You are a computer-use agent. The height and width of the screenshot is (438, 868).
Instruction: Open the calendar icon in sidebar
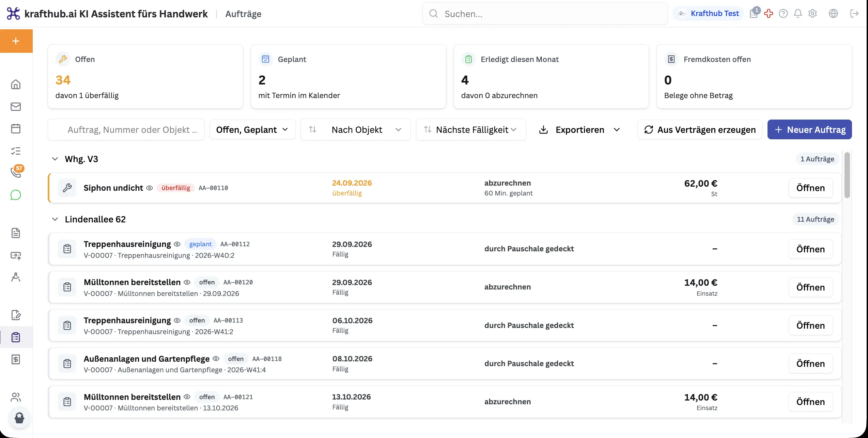pyautogui.click(x=16, y=128)
